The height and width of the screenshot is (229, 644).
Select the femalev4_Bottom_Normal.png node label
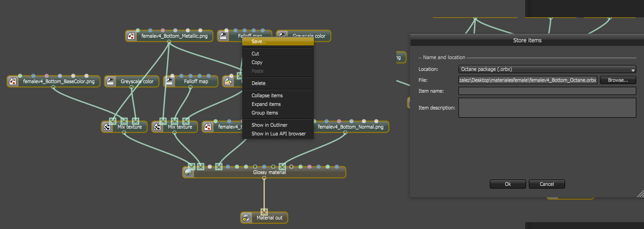351,127
